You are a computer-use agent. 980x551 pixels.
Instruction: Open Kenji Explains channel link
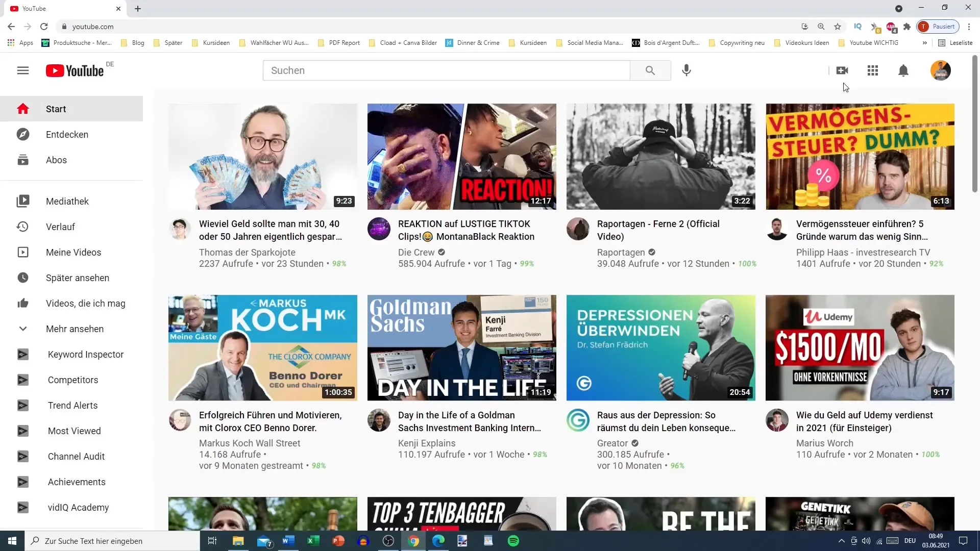coord(427,443)
